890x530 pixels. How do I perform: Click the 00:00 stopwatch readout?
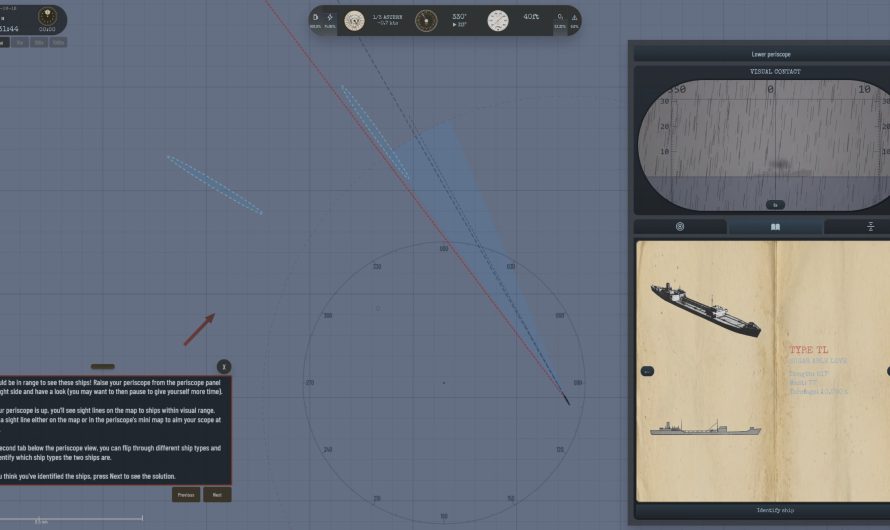pos(47,29)
